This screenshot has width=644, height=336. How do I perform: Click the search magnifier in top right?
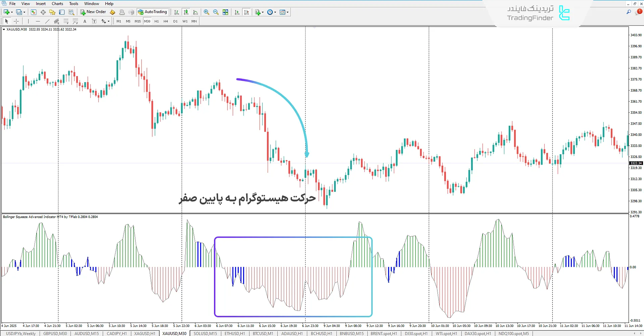click(x=629, y=12)
